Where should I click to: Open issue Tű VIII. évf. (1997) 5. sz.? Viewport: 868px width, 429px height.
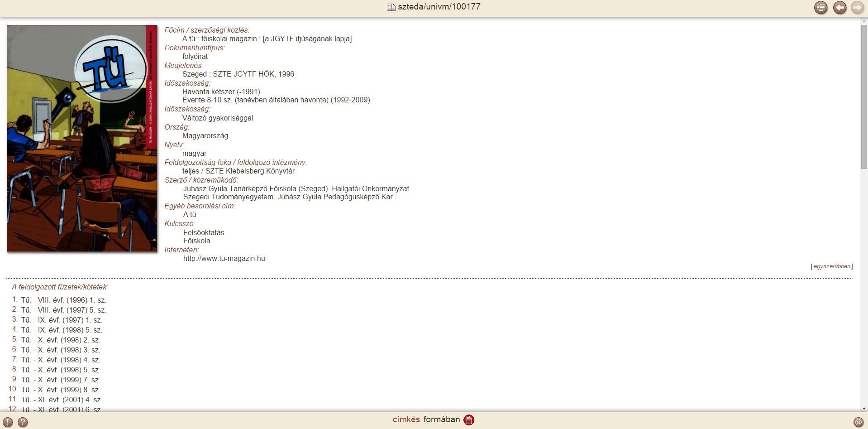[64, 310]
